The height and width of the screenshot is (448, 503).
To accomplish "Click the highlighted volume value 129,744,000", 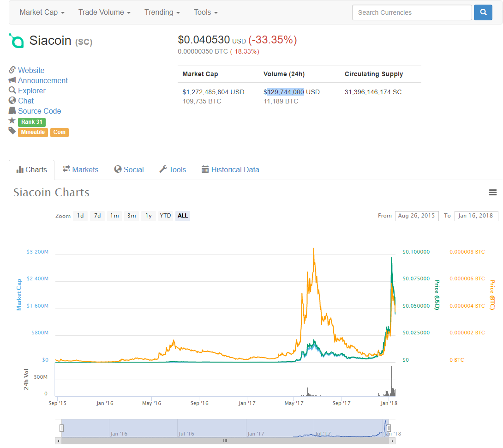I will coord(286,92).
